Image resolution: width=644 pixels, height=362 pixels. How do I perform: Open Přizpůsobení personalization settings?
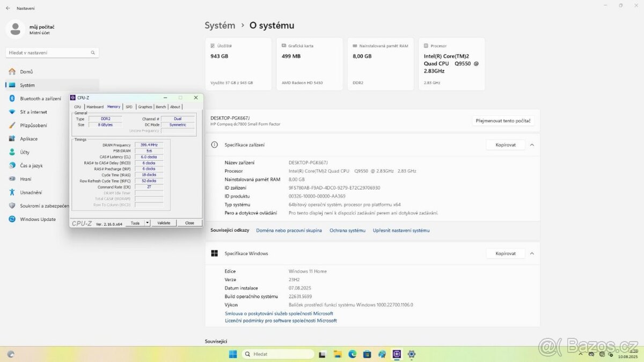[33, 125]
